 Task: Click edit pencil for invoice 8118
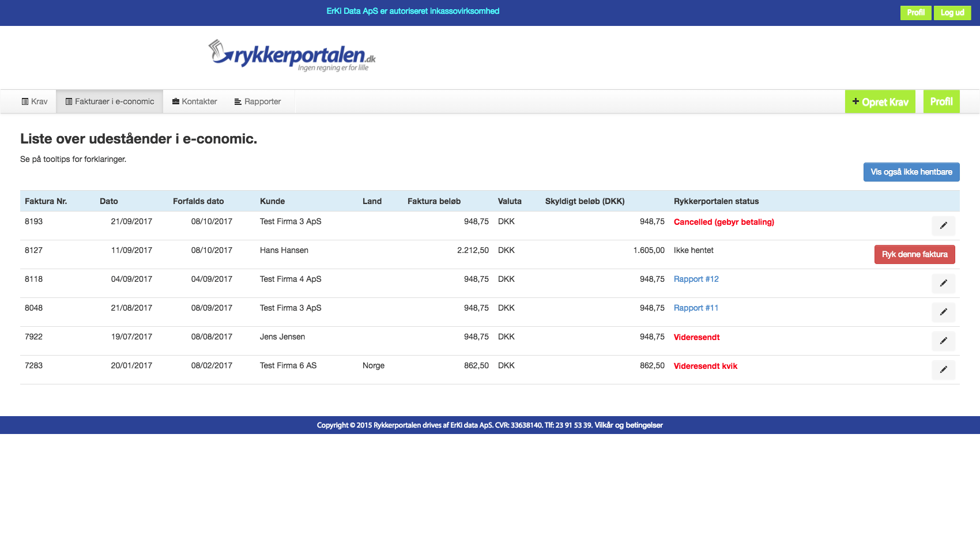943,283
